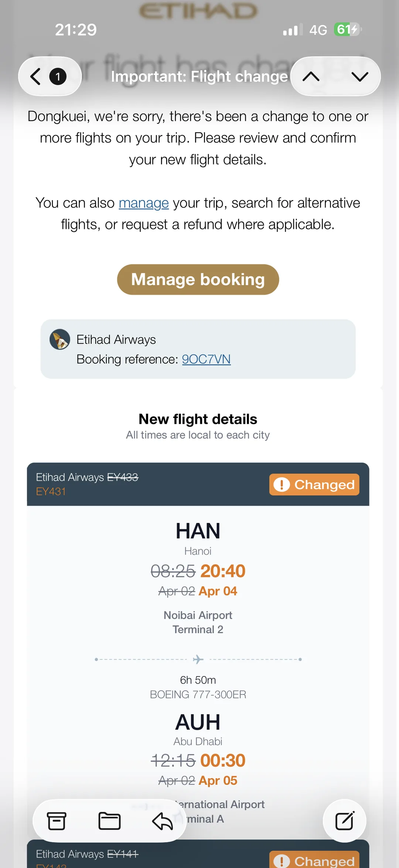399x868 pixels.
Task: Open the manage hyperlink in the message
Action: tap(144, 203)
